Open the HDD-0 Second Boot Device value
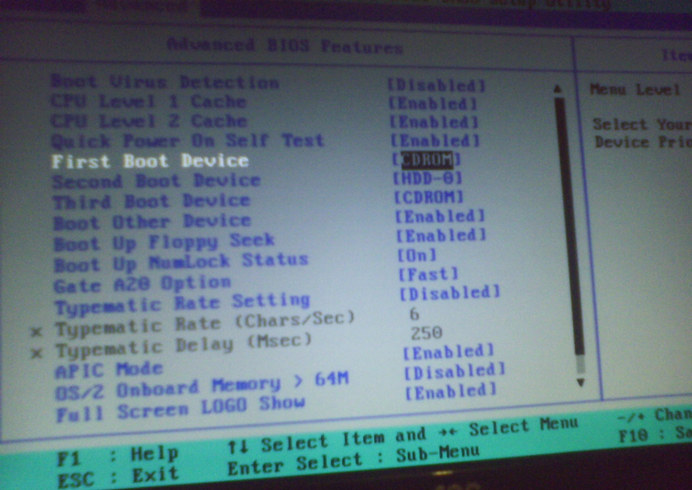Screen dimensions: 692x490 click(428, 178)
